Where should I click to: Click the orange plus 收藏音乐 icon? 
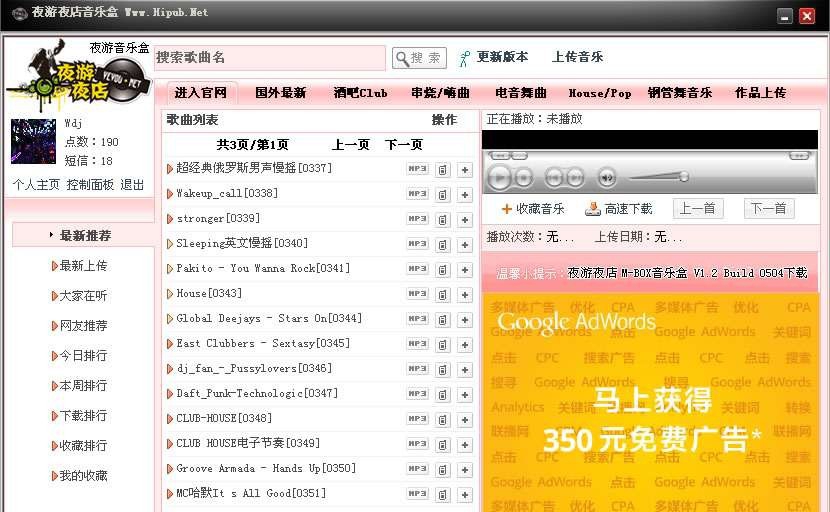pos(507,209)
